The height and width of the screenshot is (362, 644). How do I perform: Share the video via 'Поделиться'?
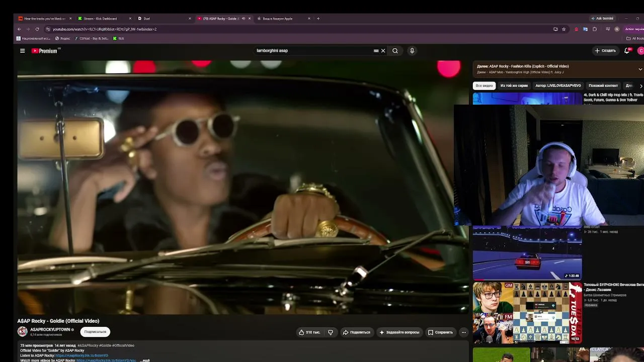[x=356, y=332]
